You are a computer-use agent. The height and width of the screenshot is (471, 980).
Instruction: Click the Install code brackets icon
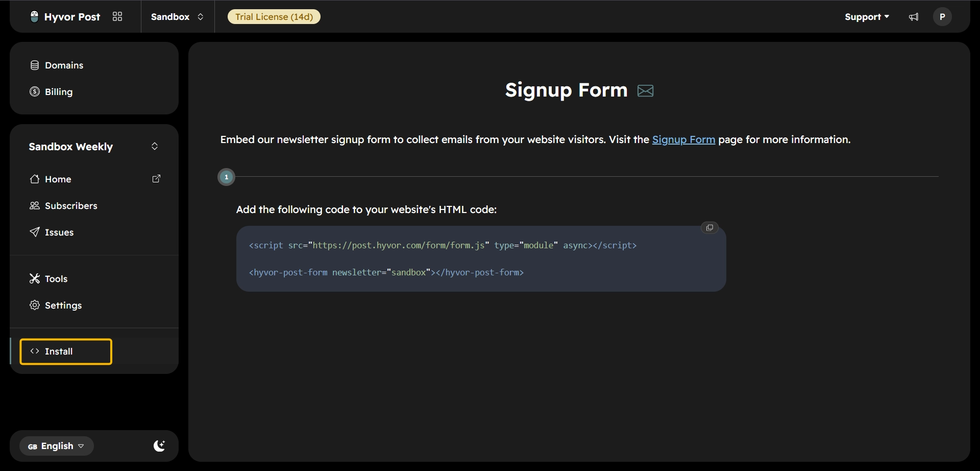(35, 351)
